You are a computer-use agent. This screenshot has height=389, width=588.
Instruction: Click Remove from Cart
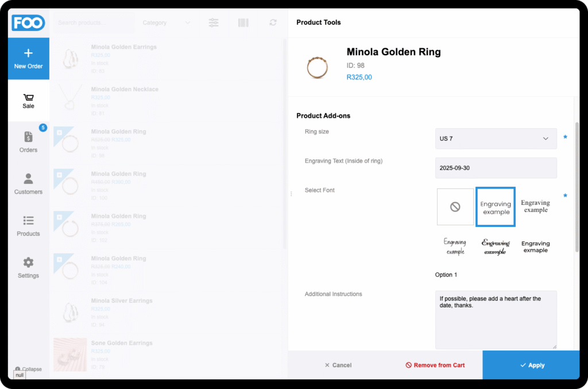tap(435, 365)
